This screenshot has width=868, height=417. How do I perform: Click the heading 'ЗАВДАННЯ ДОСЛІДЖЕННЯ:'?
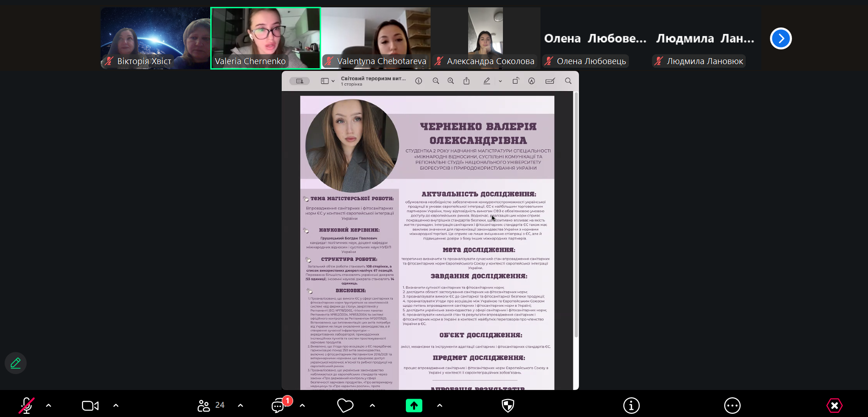pos(479,276)
